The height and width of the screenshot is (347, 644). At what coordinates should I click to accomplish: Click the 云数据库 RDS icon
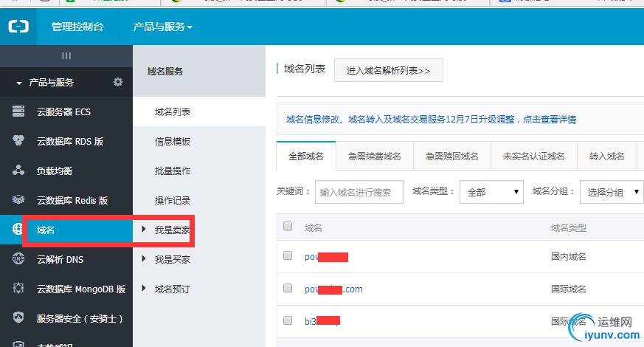(18, 141)
